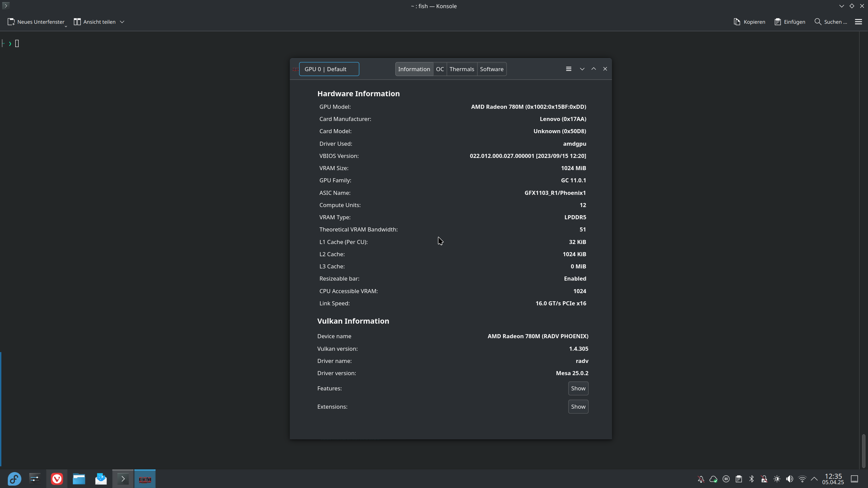
Task: Open the Wi-Fi network tray icon
Action: pos(802,479)
